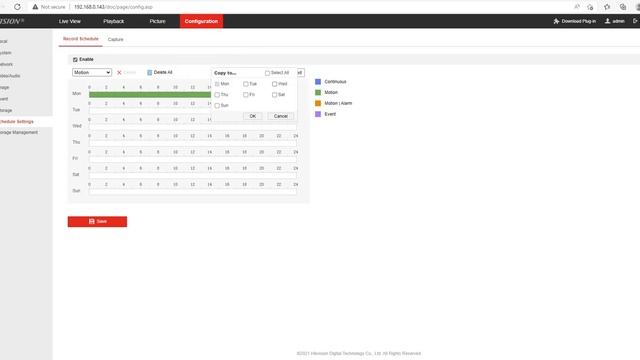Click the orange Motion | Alarm swatch
The width and height of the screenshot is (640, 360).
coord(318,103)
